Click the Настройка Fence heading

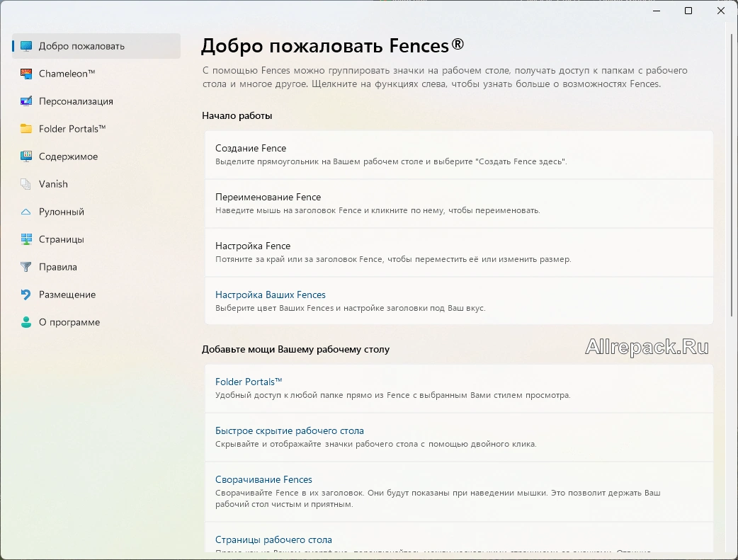[x=253, y=246]
